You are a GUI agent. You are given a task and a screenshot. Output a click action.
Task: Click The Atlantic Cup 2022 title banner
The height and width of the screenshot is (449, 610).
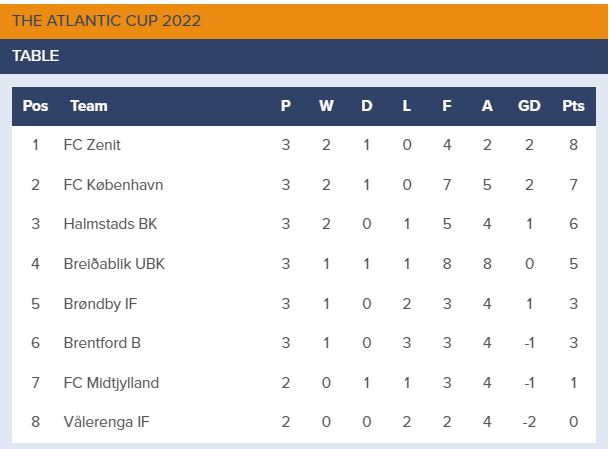(x=106, y=20)
